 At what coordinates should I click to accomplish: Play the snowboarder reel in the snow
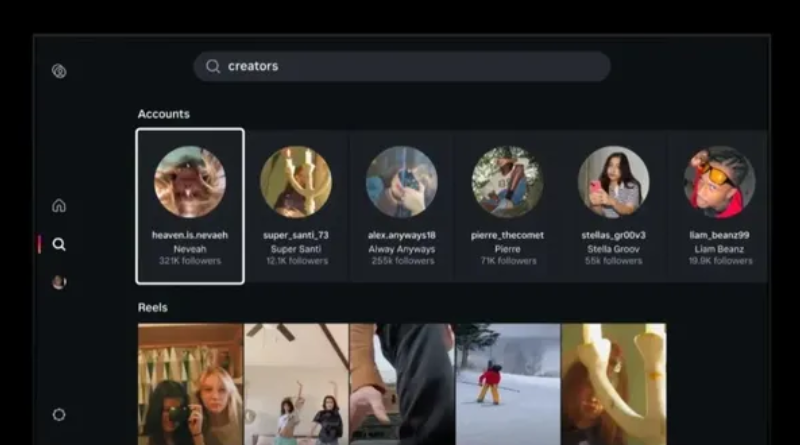tap(508, 384)
